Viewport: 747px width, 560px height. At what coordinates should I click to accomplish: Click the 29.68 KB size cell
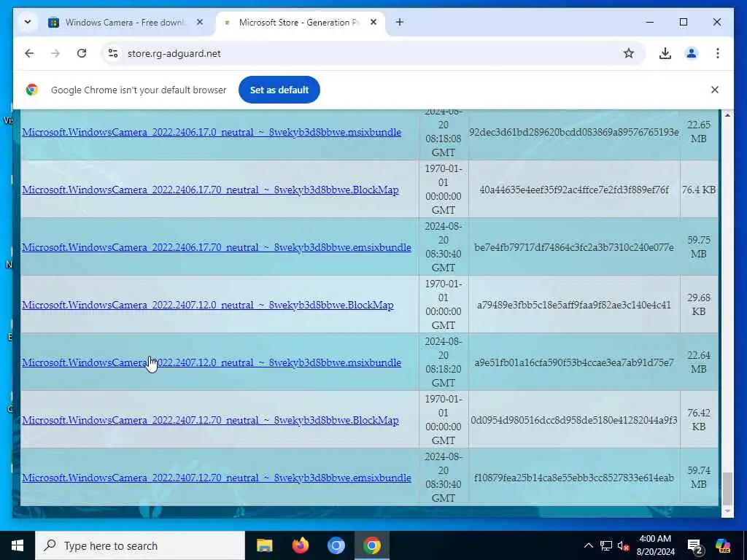pos(699,305)
